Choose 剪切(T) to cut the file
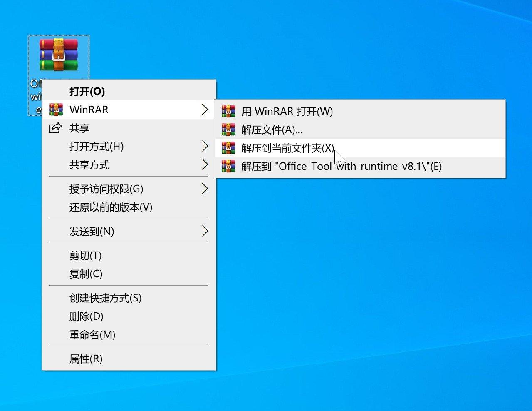 129,255
